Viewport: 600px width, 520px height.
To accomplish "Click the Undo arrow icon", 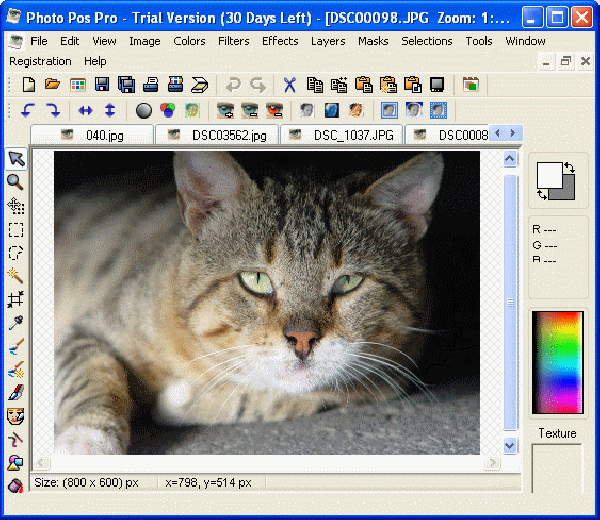I will (x=233, y=85).
